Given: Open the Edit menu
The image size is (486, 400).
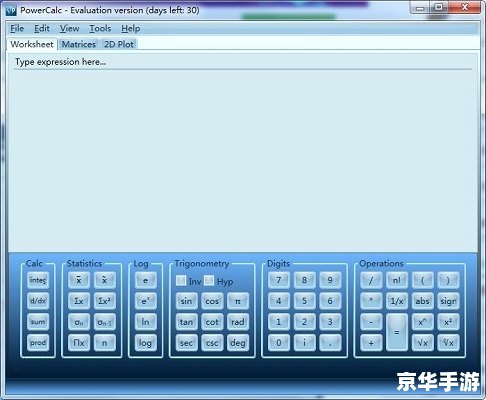Looking at the screenshot, I should coord(42,29).
